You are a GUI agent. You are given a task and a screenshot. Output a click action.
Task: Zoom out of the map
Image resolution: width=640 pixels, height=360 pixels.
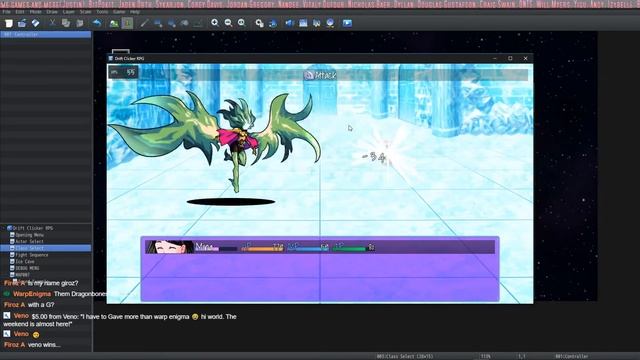click(x=228, y=23)
